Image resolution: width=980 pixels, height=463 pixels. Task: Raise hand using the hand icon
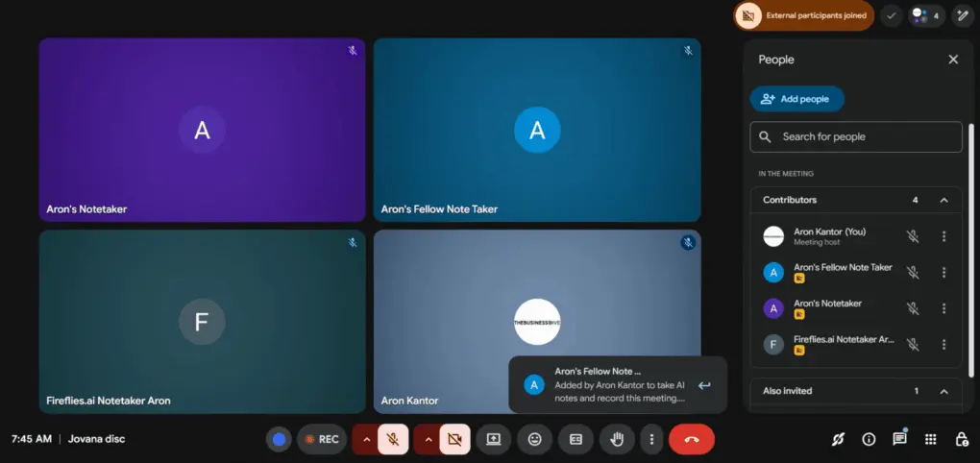point(617,439)
